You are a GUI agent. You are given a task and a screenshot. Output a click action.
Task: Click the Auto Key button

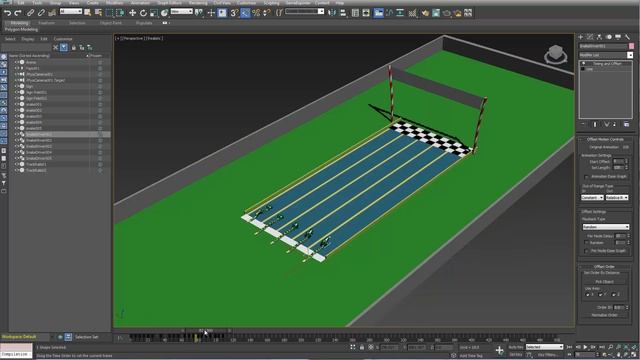click(516, 347)
